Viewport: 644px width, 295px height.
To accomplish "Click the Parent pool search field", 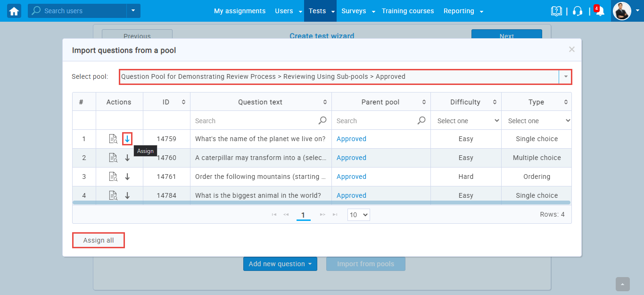I will pyautogui.click(x=375, y=121).
